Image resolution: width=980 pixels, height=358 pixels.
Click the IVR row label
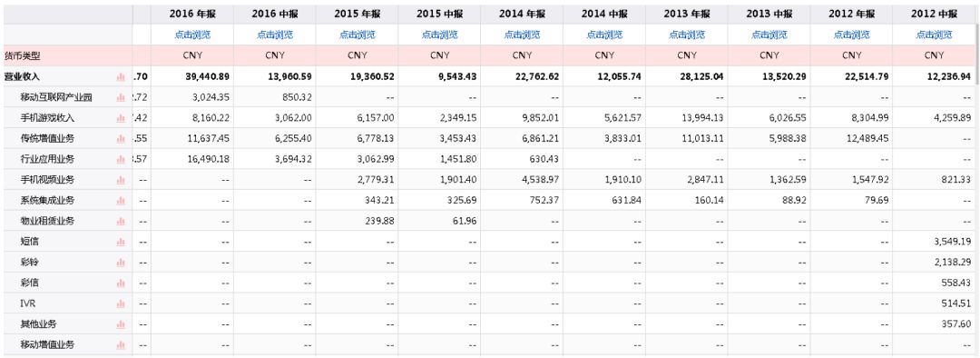[28, 304]
